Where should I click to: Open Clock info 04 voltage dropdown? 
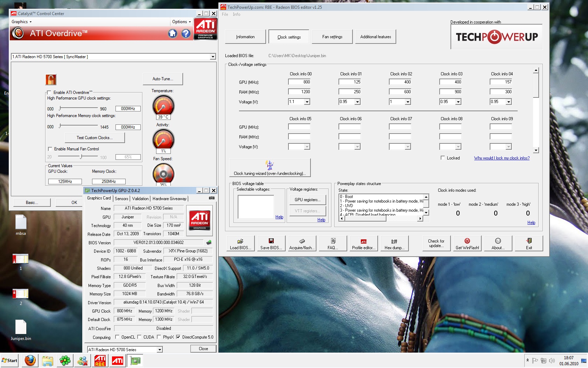coord(509,102)
